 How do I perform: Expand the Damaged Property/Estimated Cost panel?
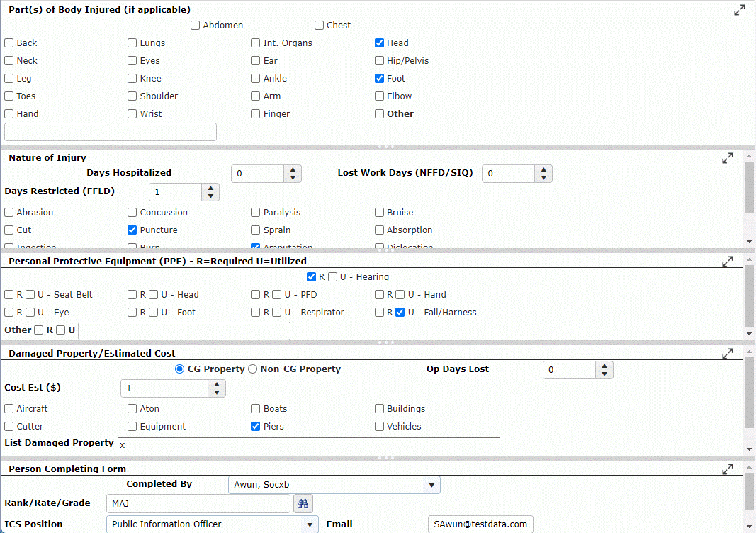tap(727, 353)
